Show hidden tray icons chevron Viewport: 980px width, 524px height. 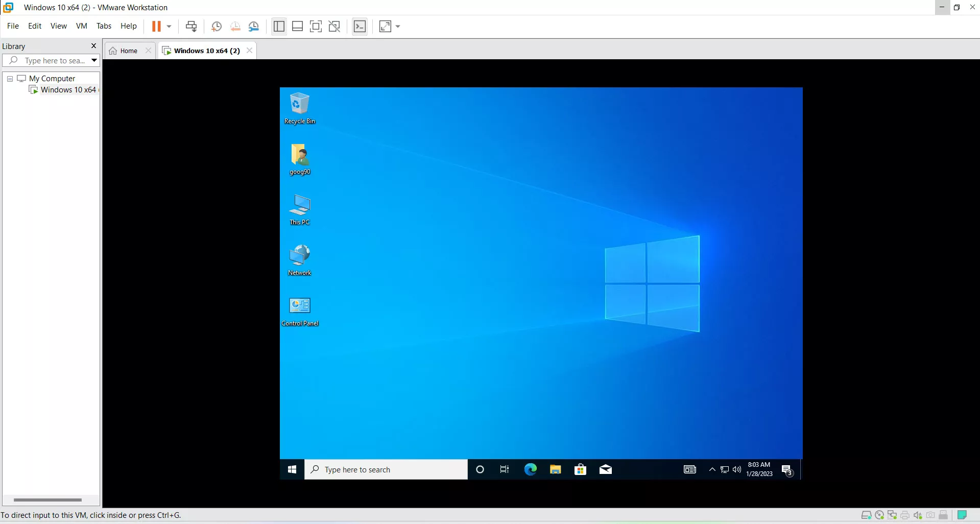pyautogui.click(x=712, y=469)
